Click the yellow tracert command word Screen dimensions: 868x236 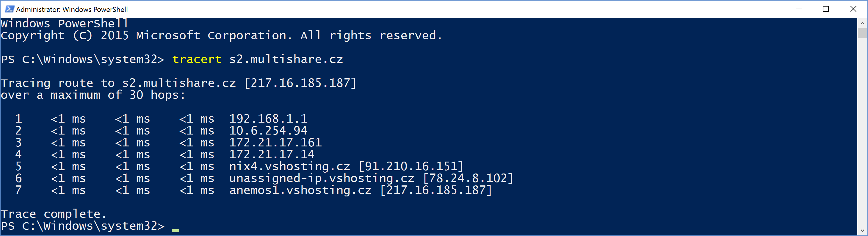197,59
